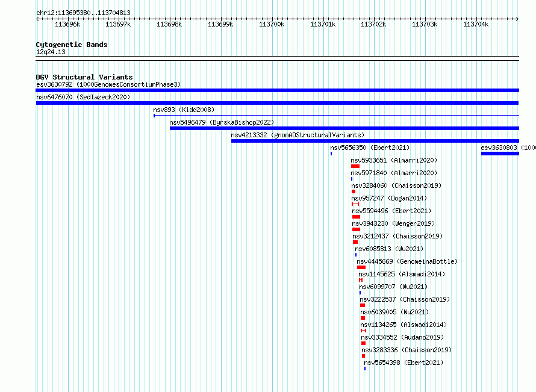Open the nsv5496479 ByrskaBishop2022 variant bar
This screenshot has width=536, height=392.
pos(344,128)
